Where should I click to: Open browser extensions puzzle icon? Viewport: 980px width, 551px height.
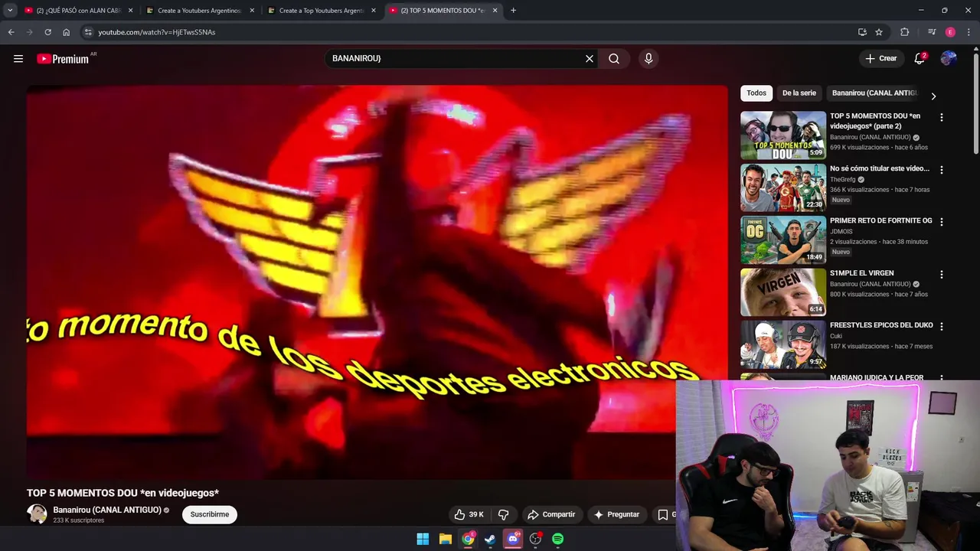904,32
